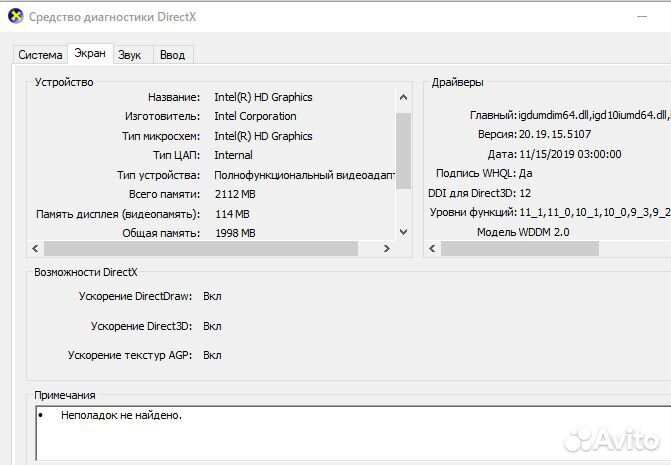Click the AGP texture acceleration "Вкл" value

click(x=212, y=355)
